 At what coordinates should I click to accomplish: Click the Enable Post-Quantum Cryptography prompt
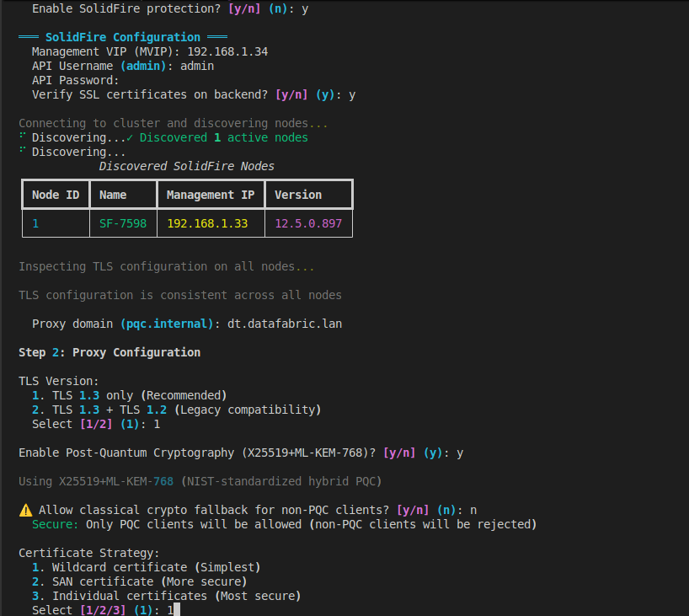pos(241,453)
